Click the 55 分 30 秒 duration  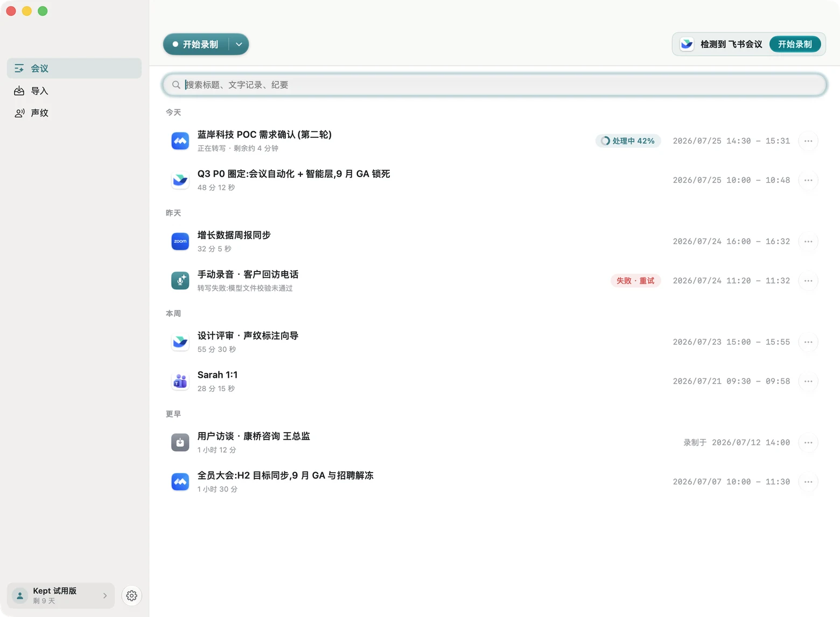216,349
